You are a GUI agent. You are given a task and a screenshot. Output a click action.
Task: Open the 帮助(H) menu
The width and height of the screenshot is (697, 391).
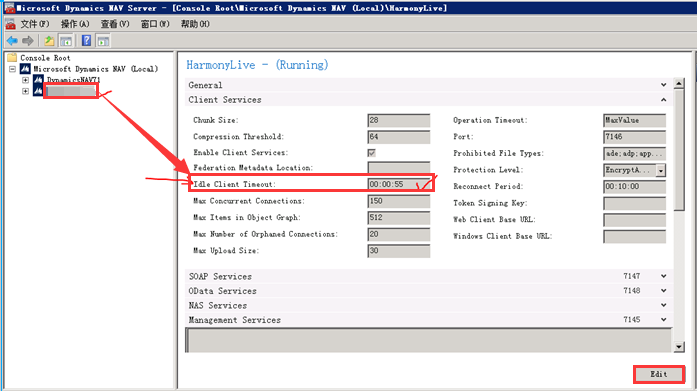click(x=195, y=24)
